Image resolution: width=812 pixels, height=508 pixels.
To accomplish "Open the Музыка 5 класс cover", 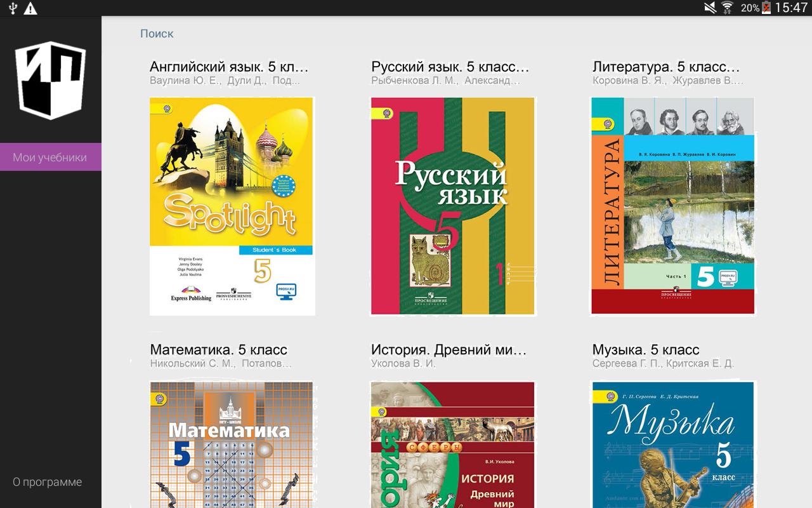I will coord(673,444).
